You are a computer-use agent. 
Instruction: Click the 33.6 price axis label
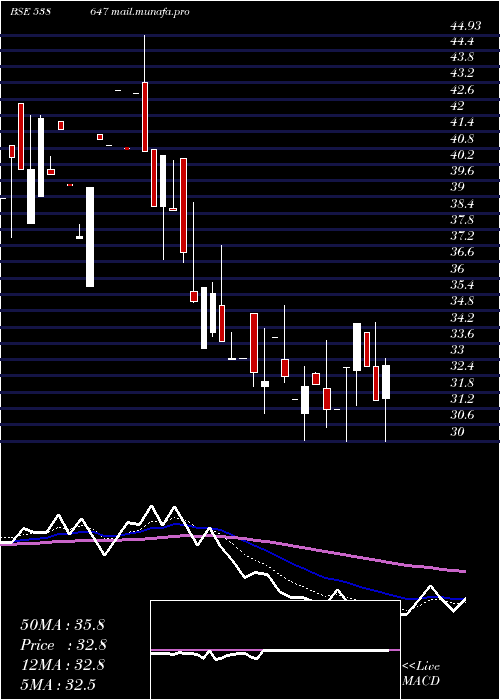(x=462, y=334)
